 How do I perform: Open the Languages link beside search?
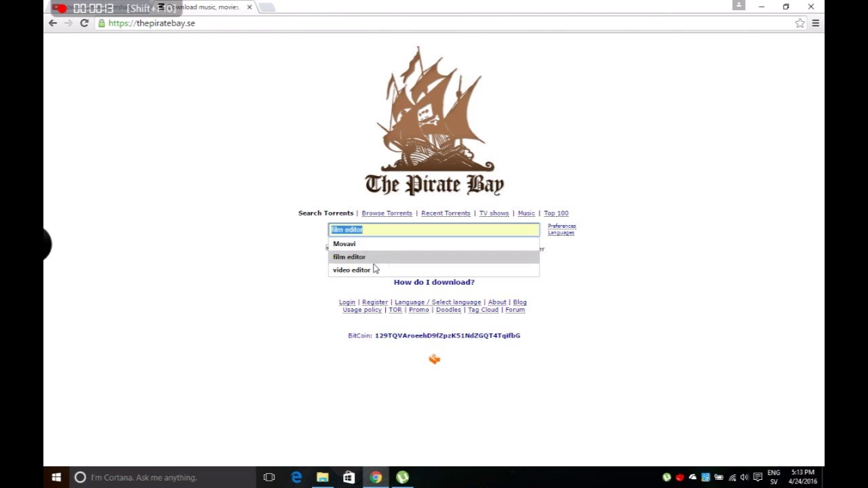click(561, 232)
